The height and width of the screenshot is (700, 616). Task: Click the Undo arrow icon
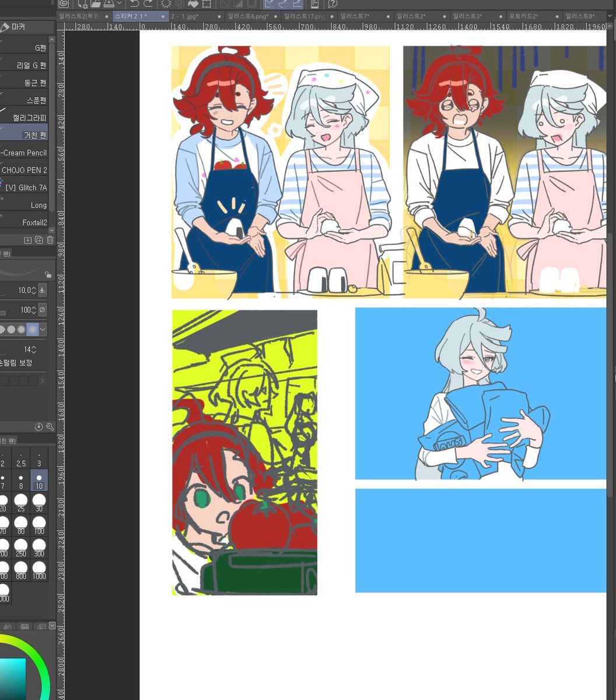pyautogui.click(x=134, y=4)
